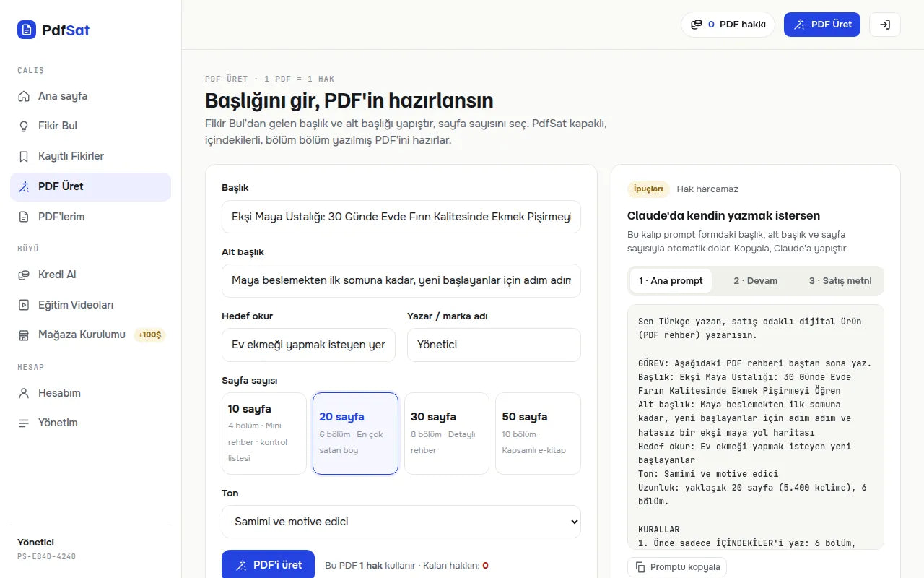Click the PS-EB4D-4240 account code
The height and width of the screenshot is (578, 924).
46,557
